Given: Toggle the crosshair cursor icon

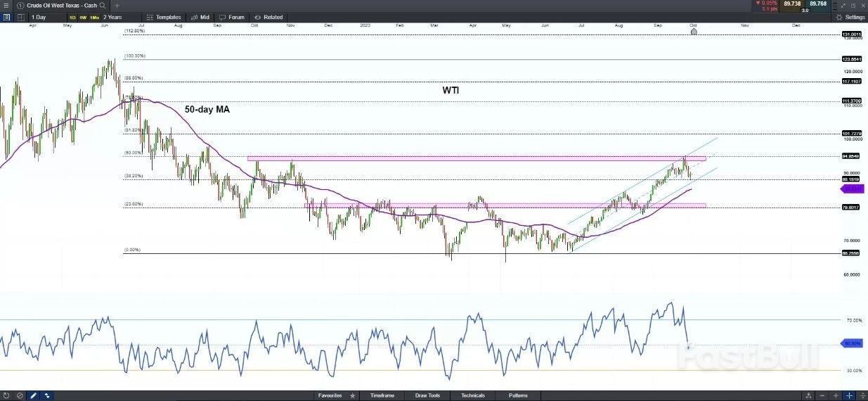Looking at the screenshot, I should 850,395.
